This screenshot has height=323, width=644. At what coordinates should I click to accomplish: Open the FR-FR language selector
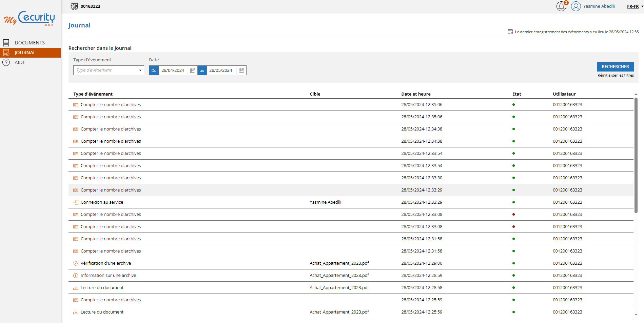[635, 6]
